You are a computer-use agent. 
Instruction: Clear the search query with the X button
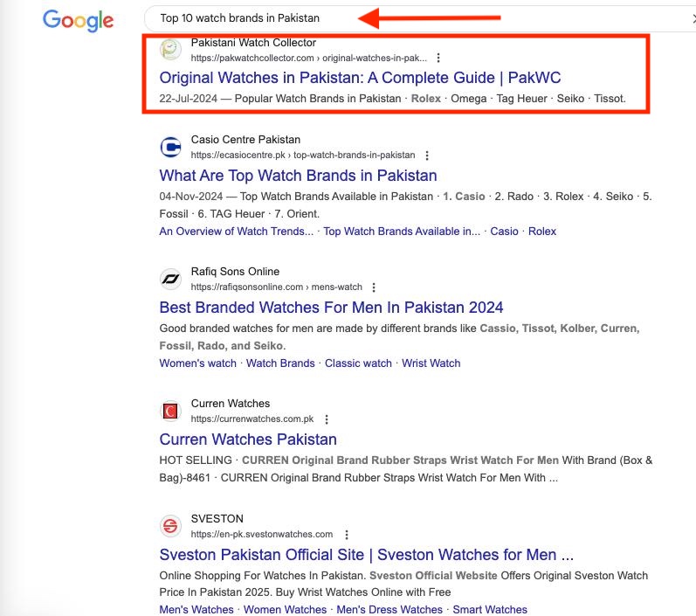(x=693, y=18)
